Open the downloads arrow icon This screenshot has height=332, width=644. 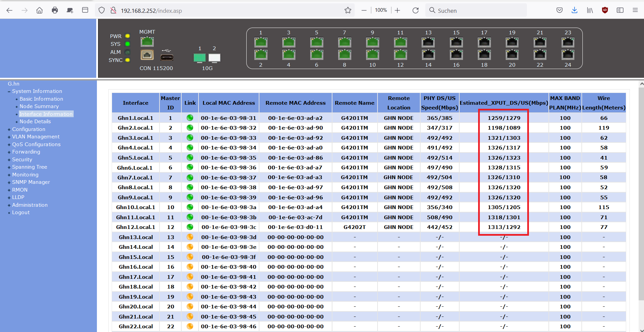point(574,10)
